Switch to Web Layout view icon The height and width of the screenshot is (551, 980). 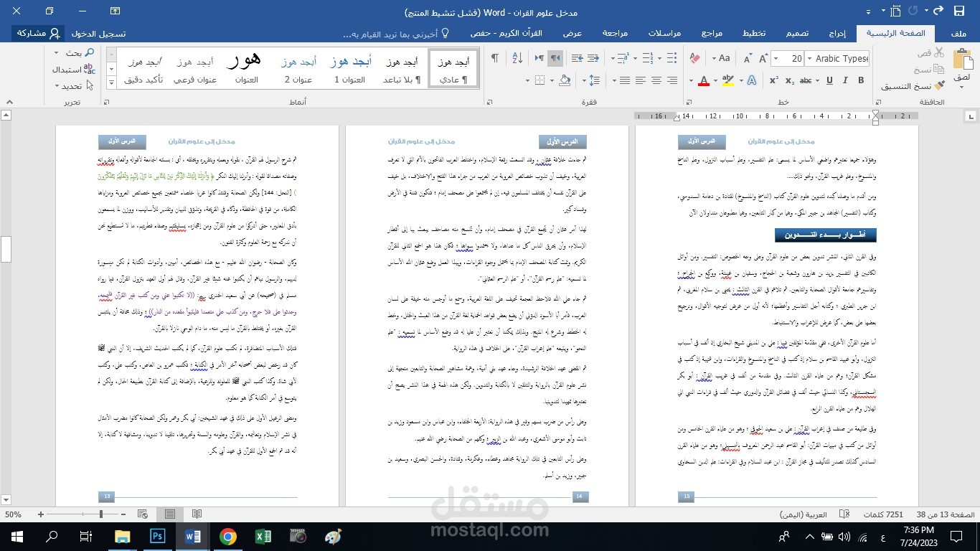[x=143, y=514]
